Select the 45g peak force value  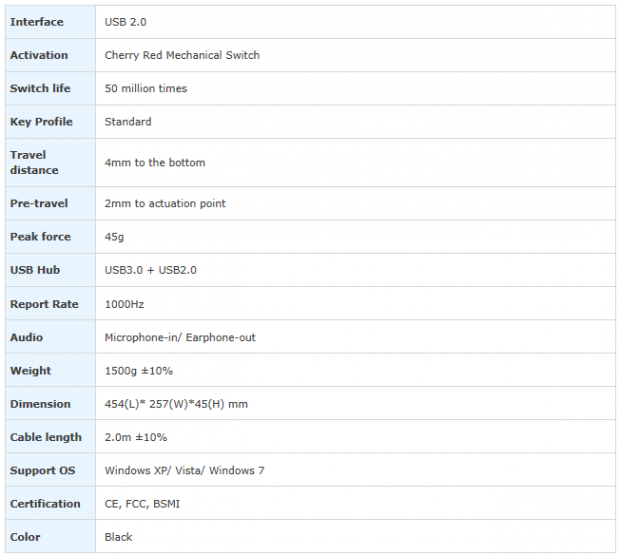click(x=114, y=237)
